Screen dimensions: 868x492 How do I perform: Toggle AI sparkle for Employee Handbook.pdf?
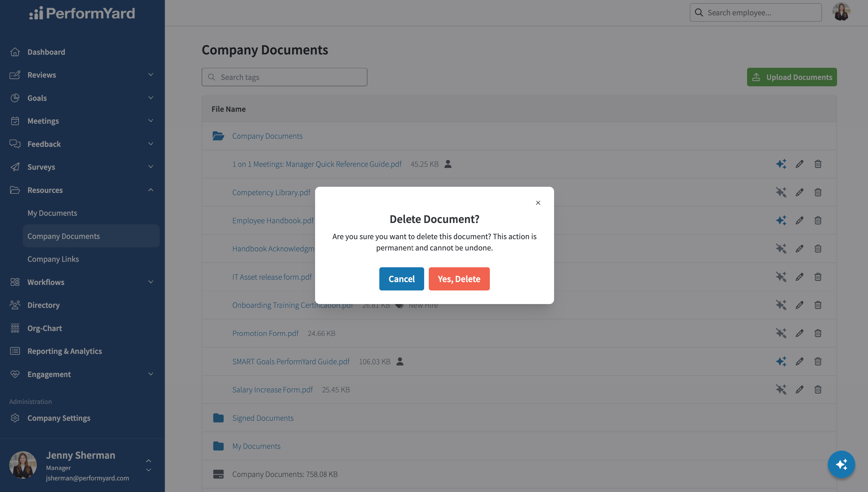[781, 220]
